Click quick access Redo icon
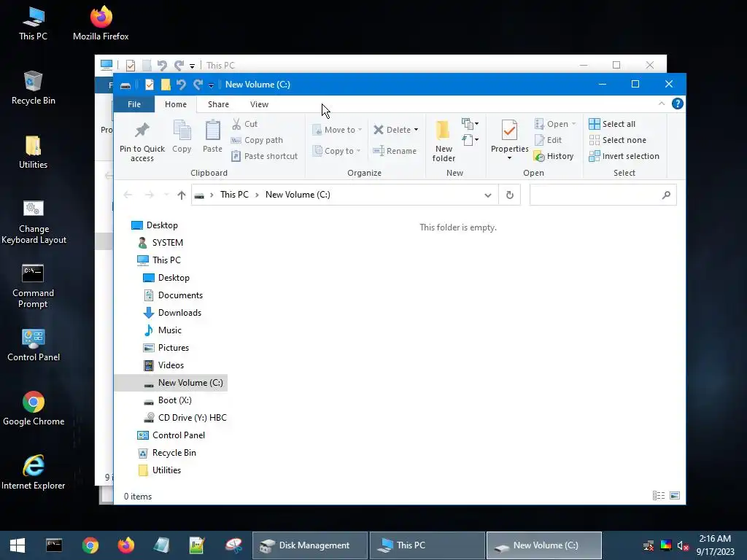The image size is (747, 560). coord(198,85)
